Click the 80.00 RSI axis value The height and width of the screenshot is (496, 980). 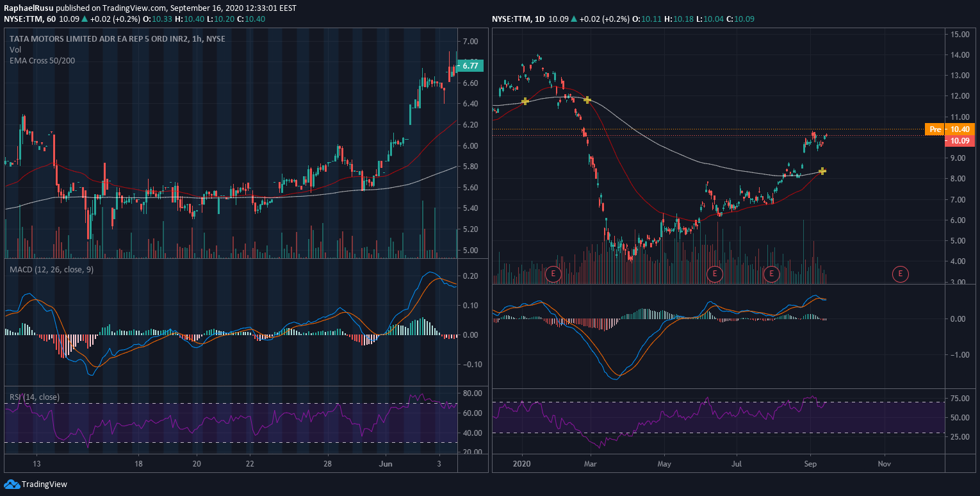tap(473, 393)
